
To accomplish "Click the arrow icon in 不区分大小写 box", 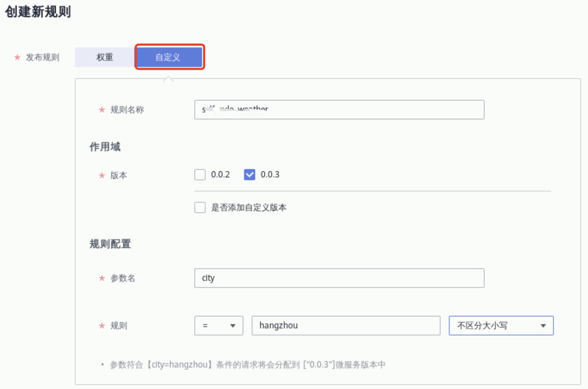I will [x=543, y=326].
